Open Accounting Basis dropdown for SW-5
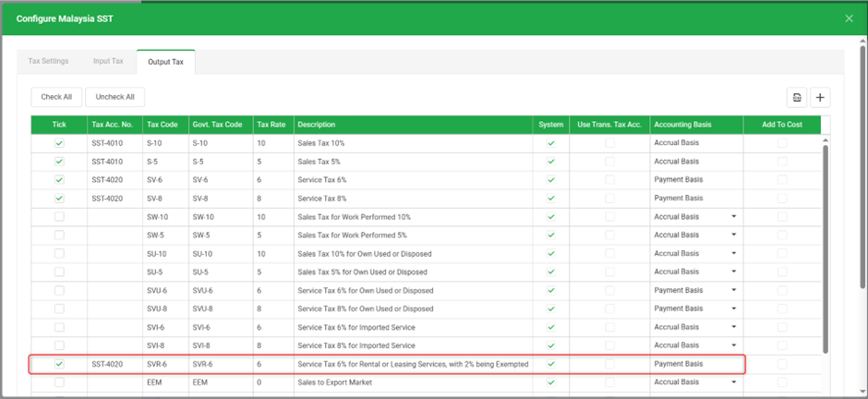The image size is (868, 399). click(734, 235)
